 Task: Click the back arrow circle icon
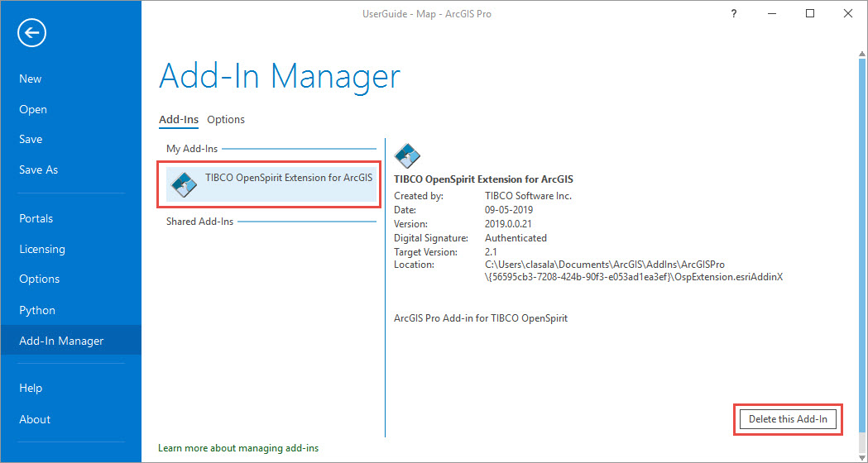click(x=31, y=32)
